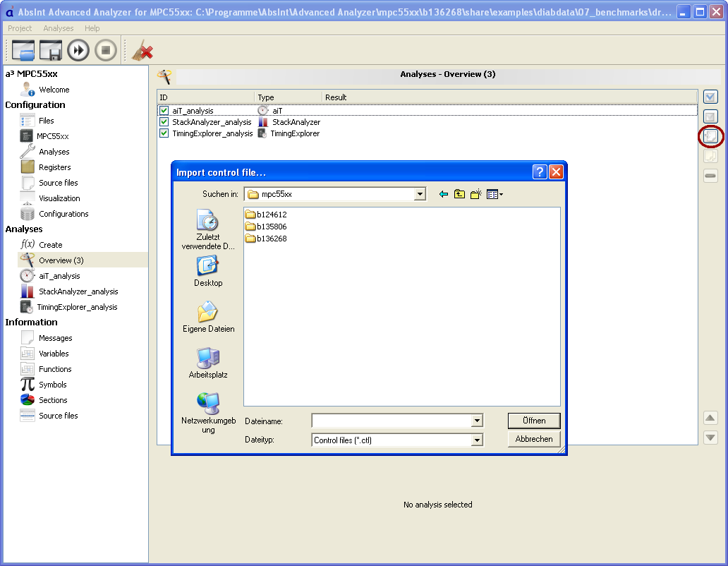Viewport: 728px width, 566px height.
Task: Select Create under Analyses
Action: [x=50, y=245]
